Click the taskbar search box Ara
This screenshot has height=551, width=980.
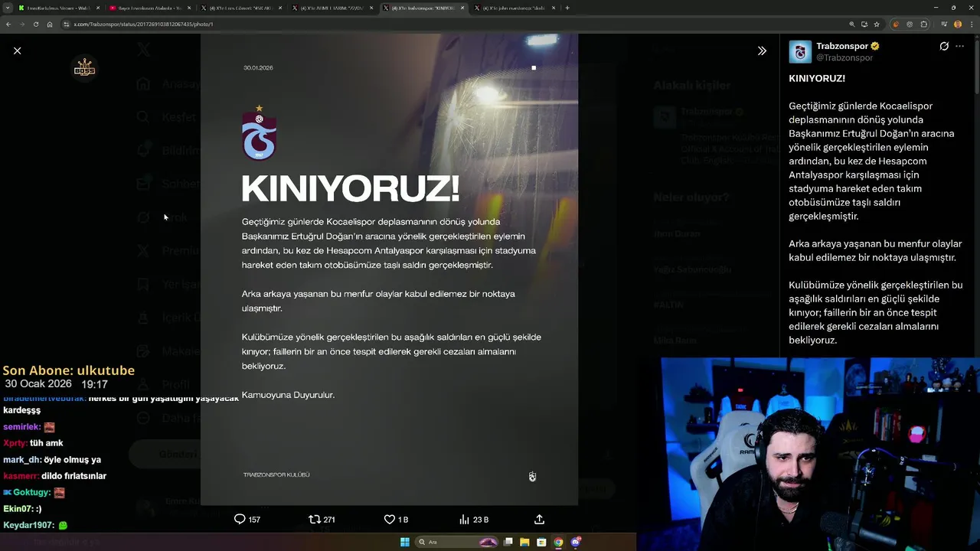[x=458, y=542]
